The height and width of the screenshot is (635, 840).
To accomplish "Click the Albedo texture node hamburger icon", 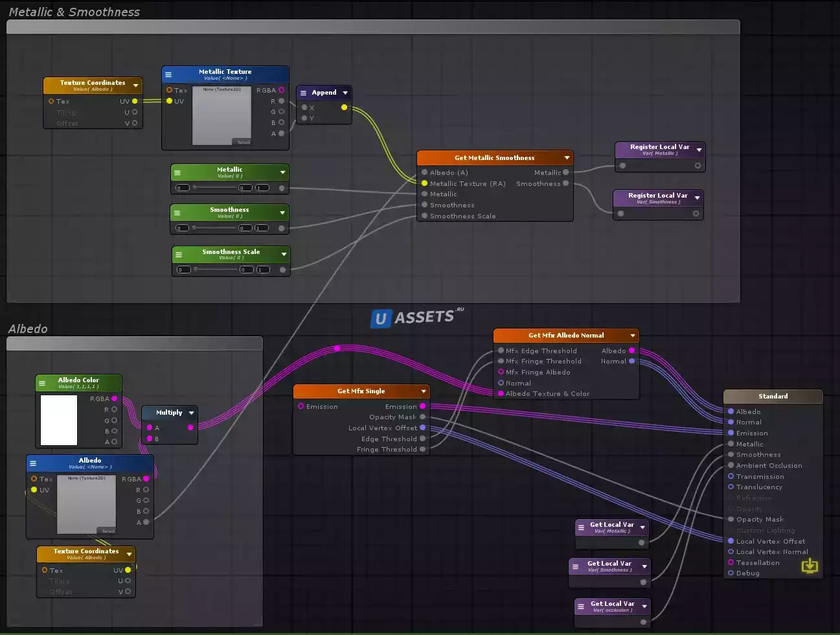I will pos(33,463).
